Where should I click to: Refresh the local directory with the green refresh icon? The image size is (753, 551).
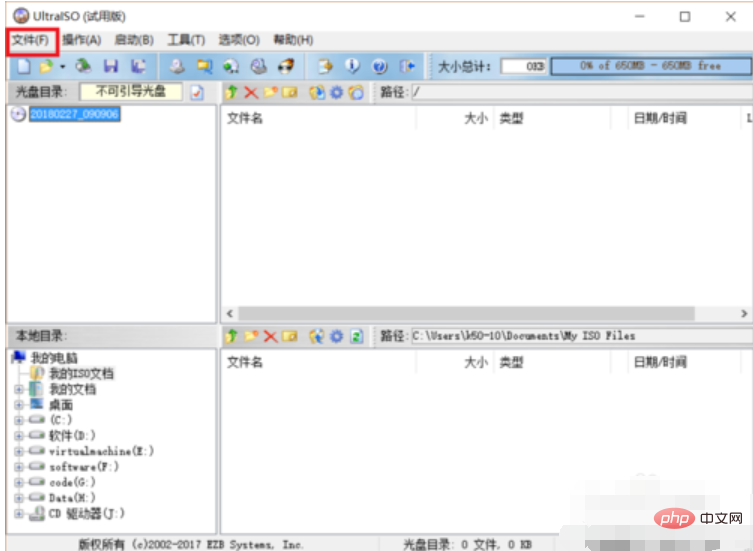pyautogui.click(x=356, y=336)
